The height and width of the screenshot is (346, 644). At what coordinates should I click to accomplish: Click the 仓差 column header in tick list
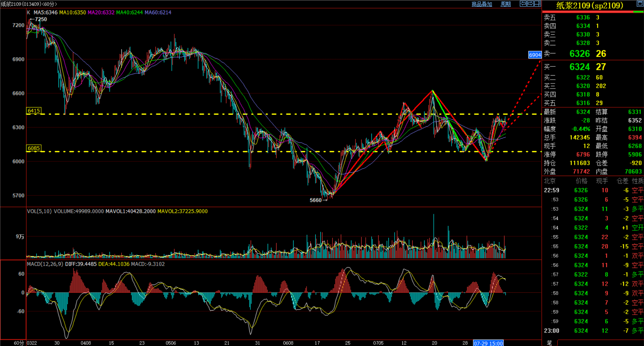(623, 181)
